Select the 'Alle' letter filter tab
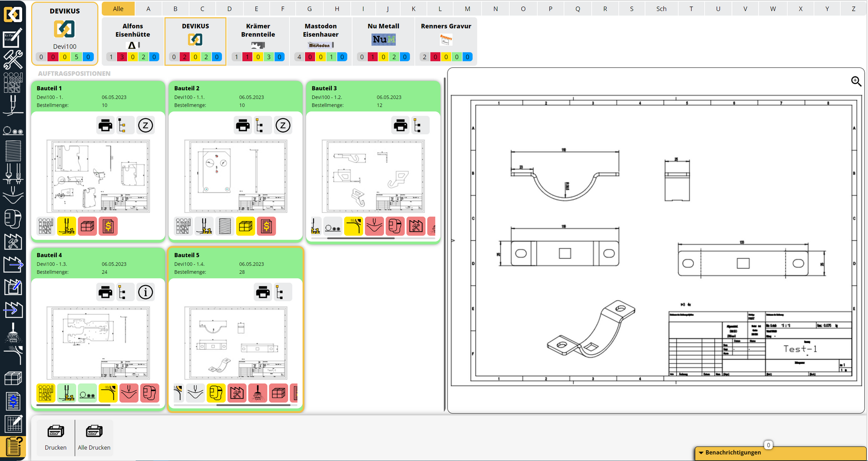Image resolution: width=868 pixels, height=461 pixels. (118, 9)
